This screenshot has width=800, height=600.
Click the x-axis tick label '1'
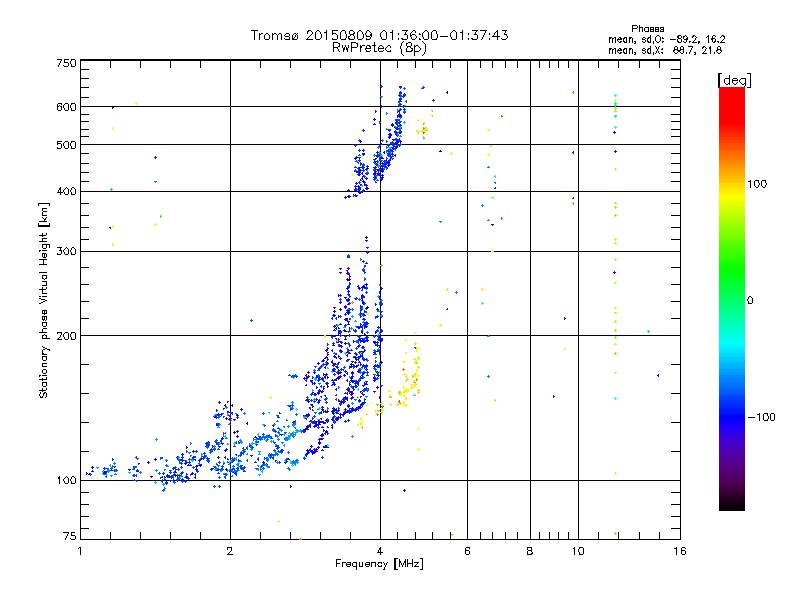81,551
